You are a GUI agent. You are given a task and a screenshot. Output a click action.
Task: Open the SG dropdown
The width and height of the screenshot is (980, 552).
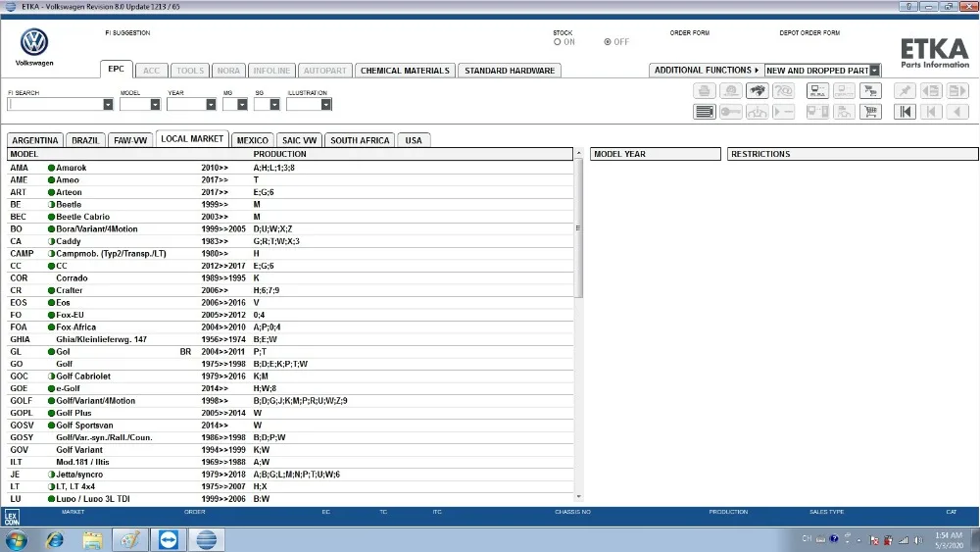tap(274, 104)
